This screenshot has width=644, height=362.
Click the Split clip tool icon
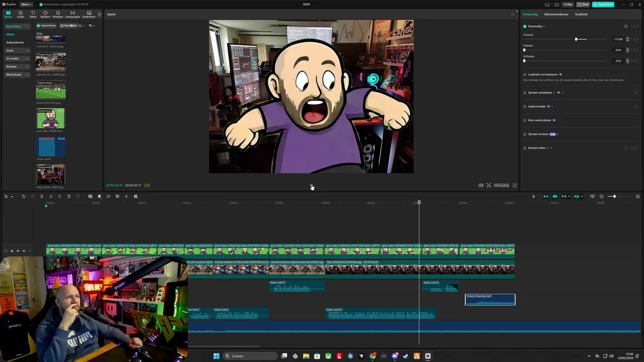pyautogui.click(x=42, y=197)
